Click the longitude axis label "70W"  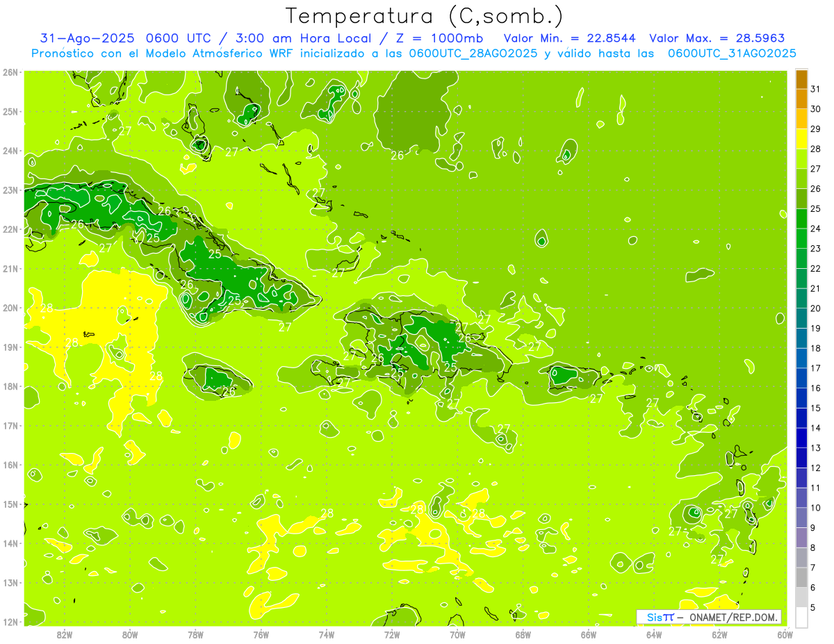tap(457, 634)
